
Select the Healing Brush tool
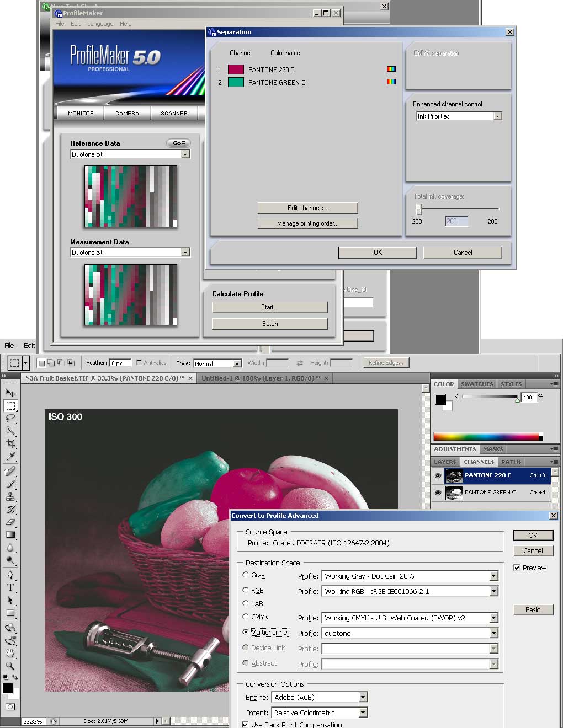click(x=10, y=471)
